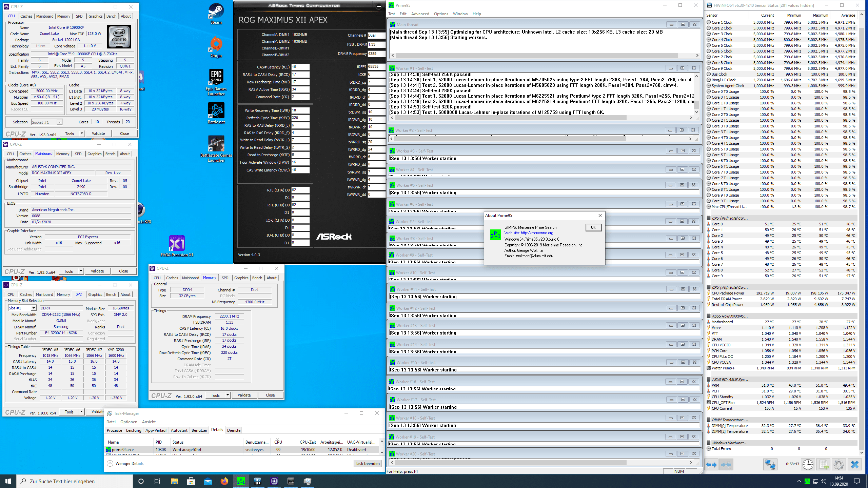
Task: Open Leistung tab in Task-Manager
Action: [134, 430]
